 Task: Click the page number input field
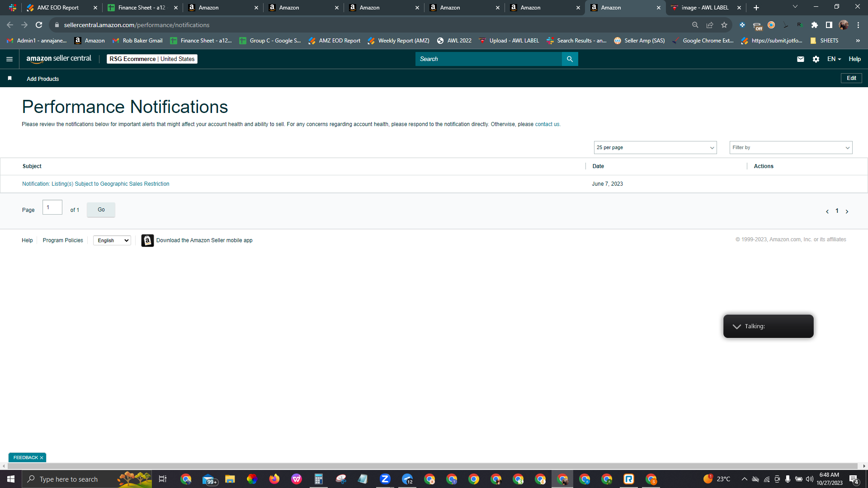[x=52, y=207]
